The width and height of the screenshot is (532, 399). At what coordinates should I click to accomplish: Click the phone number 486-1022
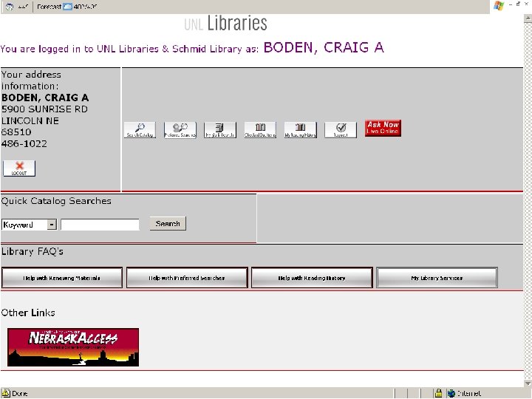pyautogui.click(x=24, y=144)
